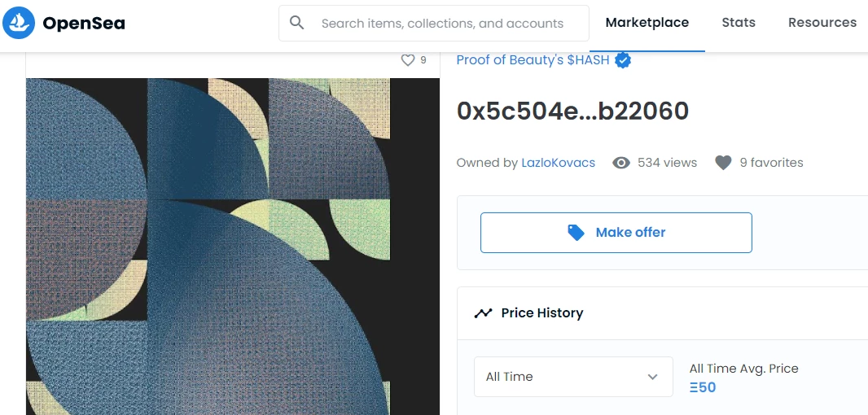Click the tag icon on Make offer
Viewport: 868px width, 415px height.
click(x=576, y=233)
